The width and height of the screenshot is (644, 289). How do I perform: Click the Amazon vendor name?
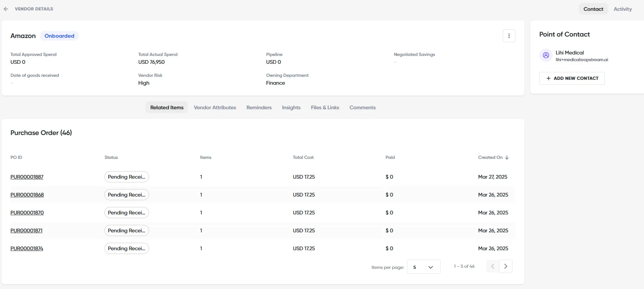23,36
